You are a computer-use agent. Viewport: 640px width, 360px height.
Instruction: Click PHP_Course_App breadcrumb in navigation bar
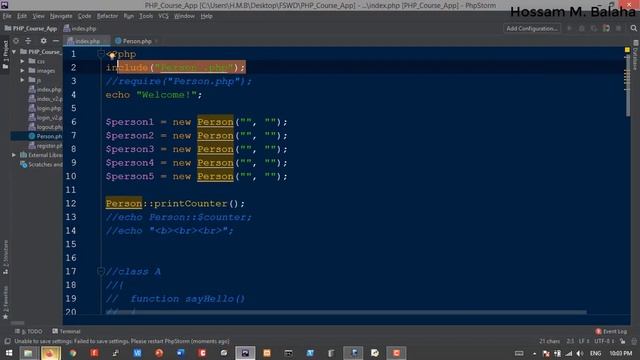31,29
